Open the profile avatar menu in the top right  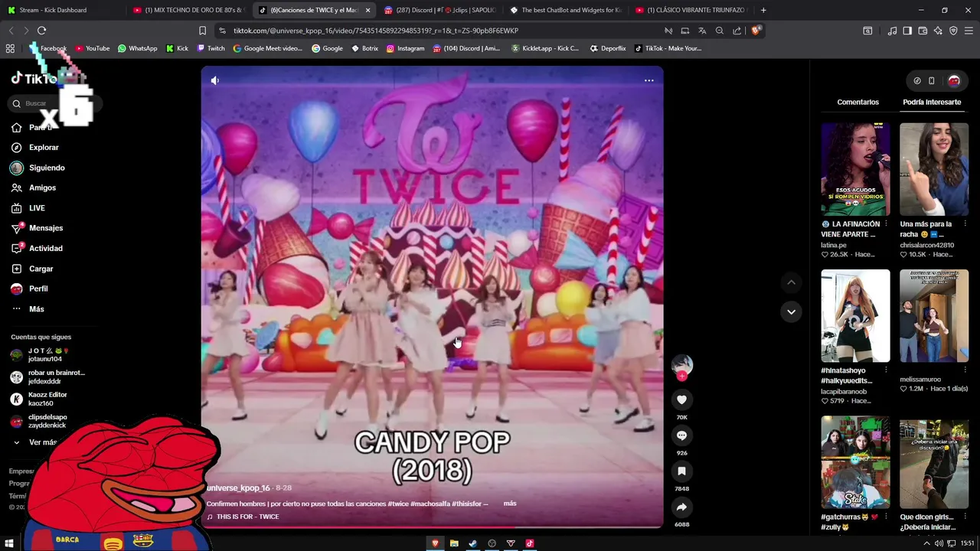(954, 80)
